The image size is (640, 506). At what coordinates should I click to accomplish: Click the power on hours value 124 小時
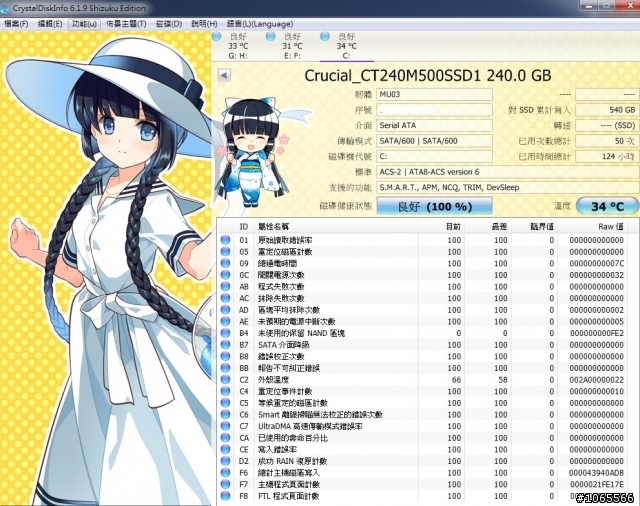click(x=607, y=156)
